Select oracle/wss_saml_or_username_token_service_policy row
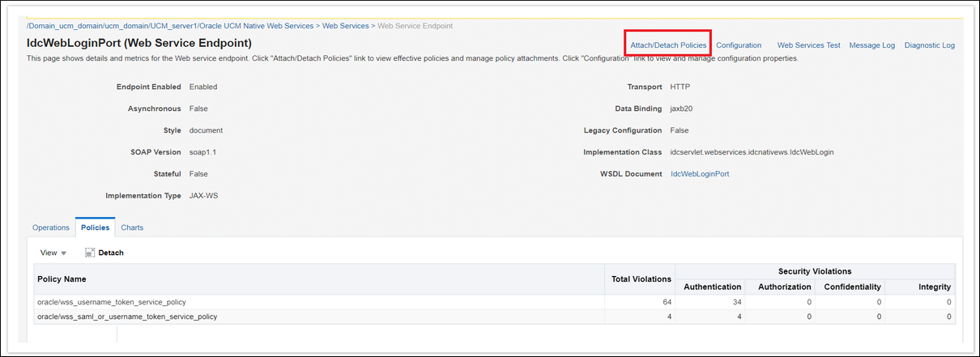The image size is (980, 357). pyautogui.click(x=494, y=317)
